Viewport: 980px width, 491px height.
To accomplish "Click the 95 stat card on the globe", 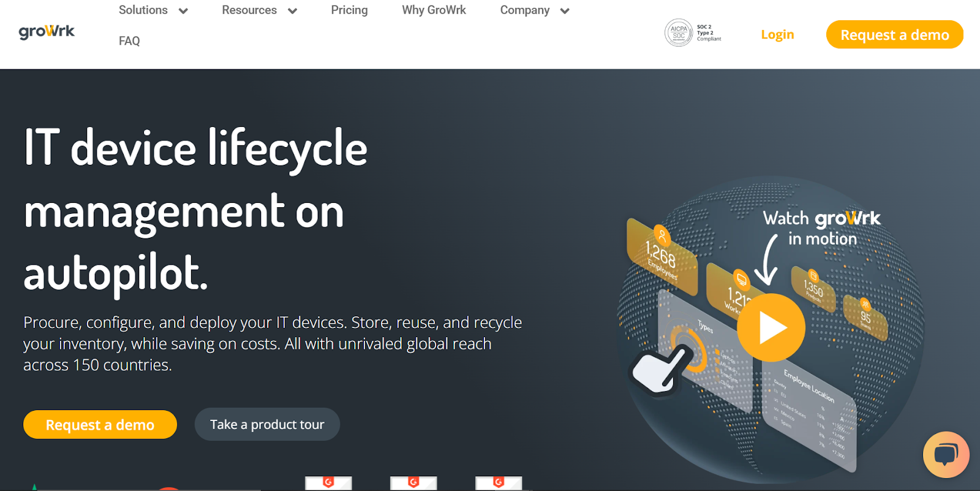I will [x=865, y=316].
